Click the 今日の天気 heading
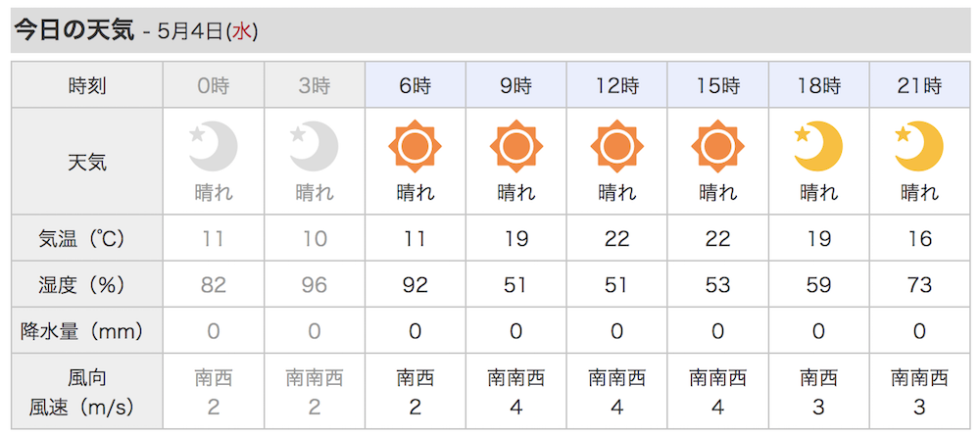Screen dimensions: 980x435 tap(74, 30)
